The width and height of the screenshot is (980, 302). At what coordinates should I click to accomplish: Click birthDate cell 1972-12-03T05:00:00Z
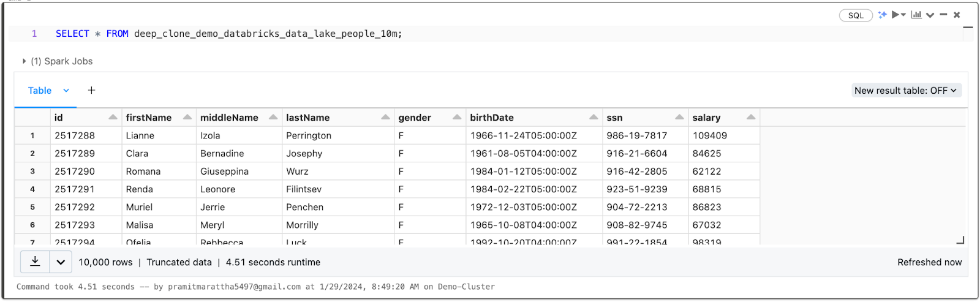[534, 207]
